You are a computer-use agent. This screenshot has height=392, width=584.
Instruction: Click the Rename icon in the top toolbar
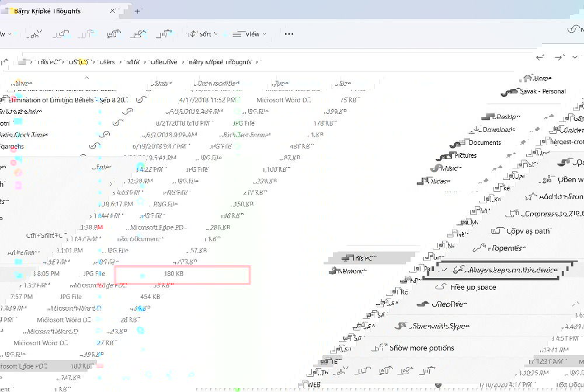[114, 34]
